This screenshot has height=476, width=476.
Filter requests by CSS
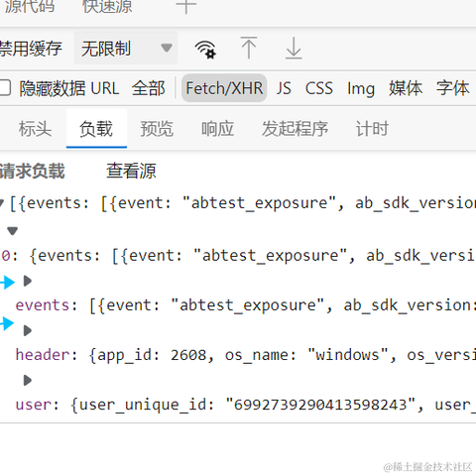[318, 88]
